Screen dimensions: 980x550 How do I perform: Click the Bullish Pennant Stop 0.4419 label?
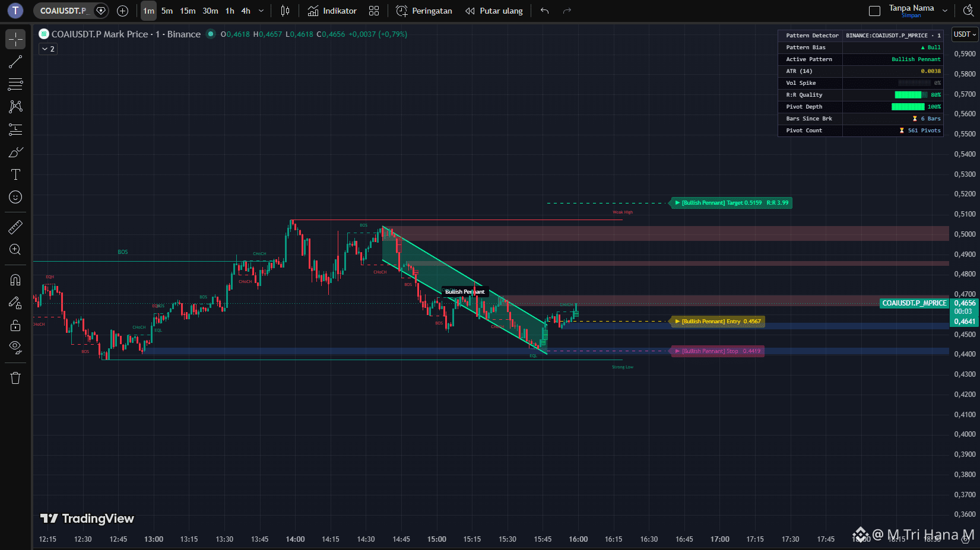pyautogui.click(x=718, y=351)
